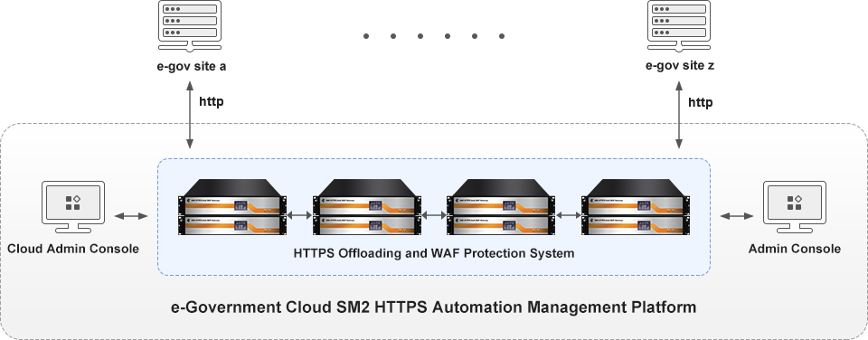Click the 'e-Government Cloud SM2 HTTPS Automation Management Platform' title
The width and height of the screenshot is (868, 340).
click(433, 307)
